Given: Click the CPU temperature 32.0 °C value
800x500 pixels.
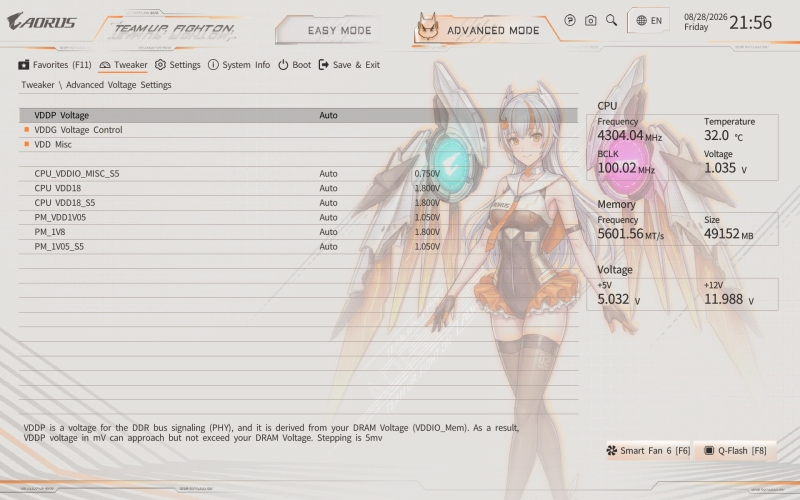Looking at the screenshot, I should pos(723,136).
